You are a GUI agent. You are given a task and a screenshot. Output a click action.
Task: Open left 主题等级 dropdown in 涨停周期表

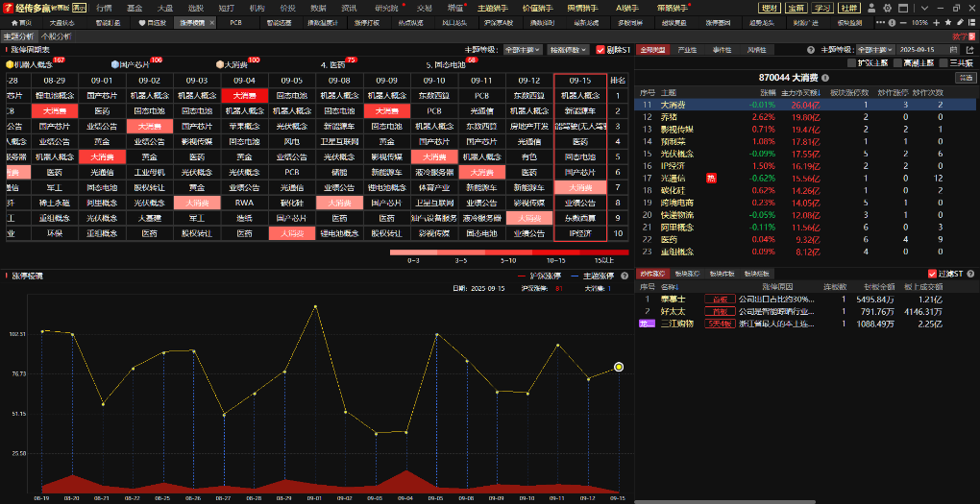[523, 49]
